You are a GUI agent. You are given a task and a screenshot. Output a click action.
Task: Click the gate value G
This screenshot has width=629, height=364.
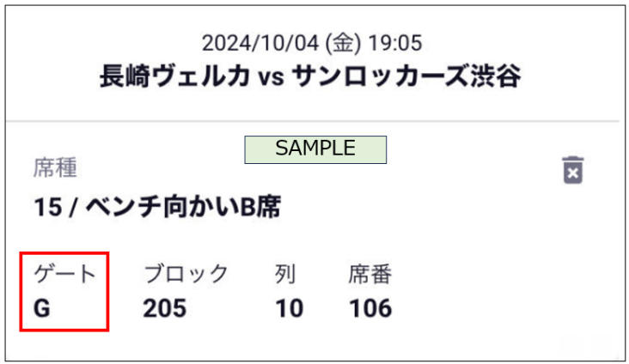(42, 308)
